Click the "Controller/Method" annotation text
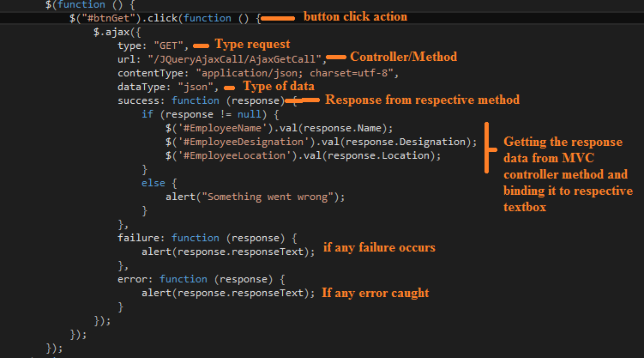The height and width of the screenshot is (358, 644). [404, 57]
